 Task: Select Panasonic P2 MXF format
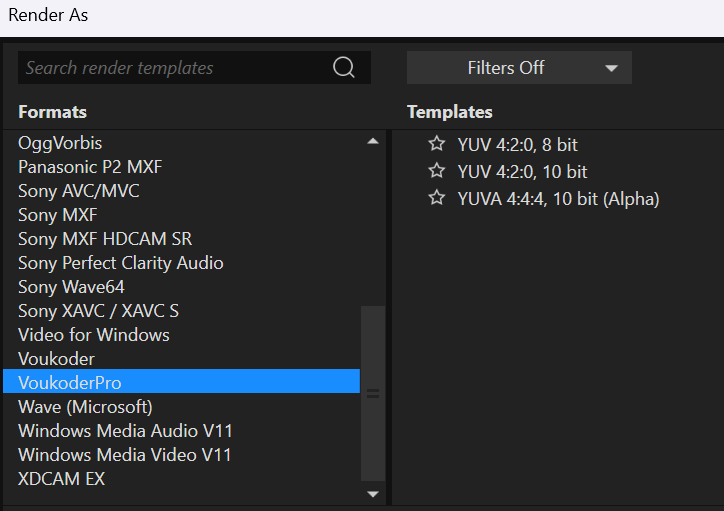click(x=90, y=167)
